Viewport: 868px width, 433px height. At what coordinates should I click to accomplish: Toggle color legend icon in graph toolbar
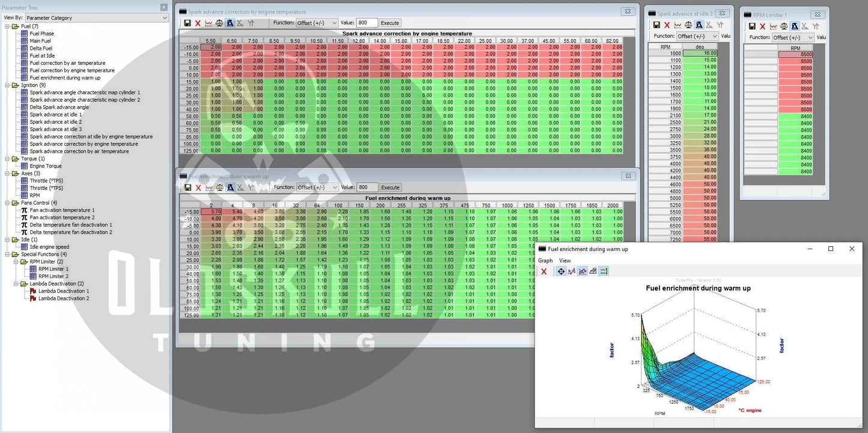(604, 271)
